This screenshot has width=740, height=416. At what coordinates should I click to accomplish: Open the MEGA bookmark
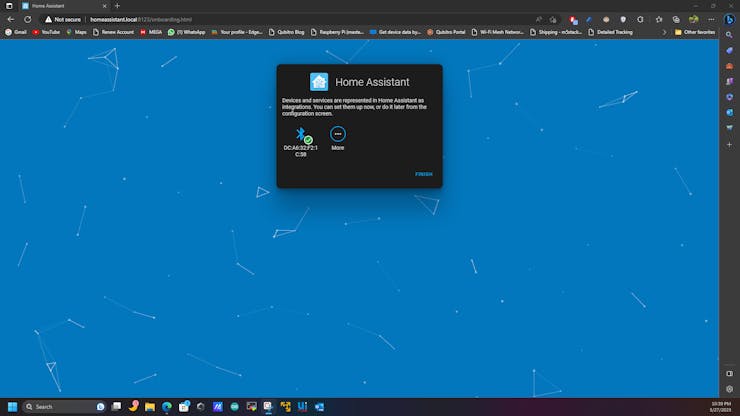point(151,32)
